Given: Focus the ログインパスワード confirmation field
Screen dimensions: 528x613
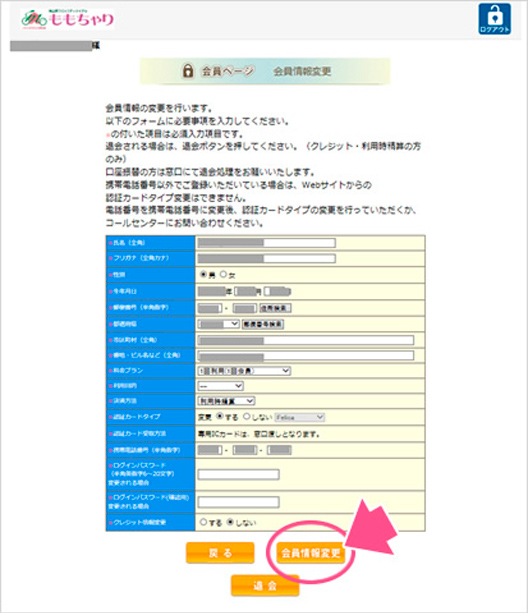Looking at the screenshot, I should point(238,502).
